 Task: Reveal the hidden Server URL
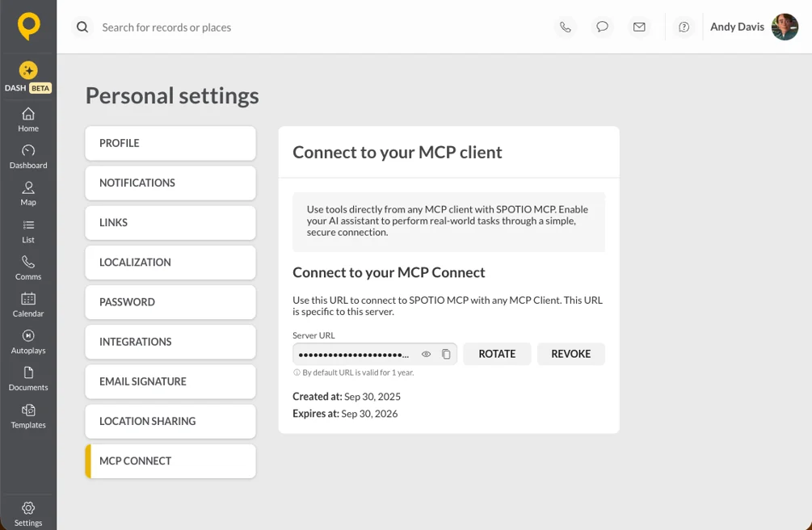click(x=426, y=354)
